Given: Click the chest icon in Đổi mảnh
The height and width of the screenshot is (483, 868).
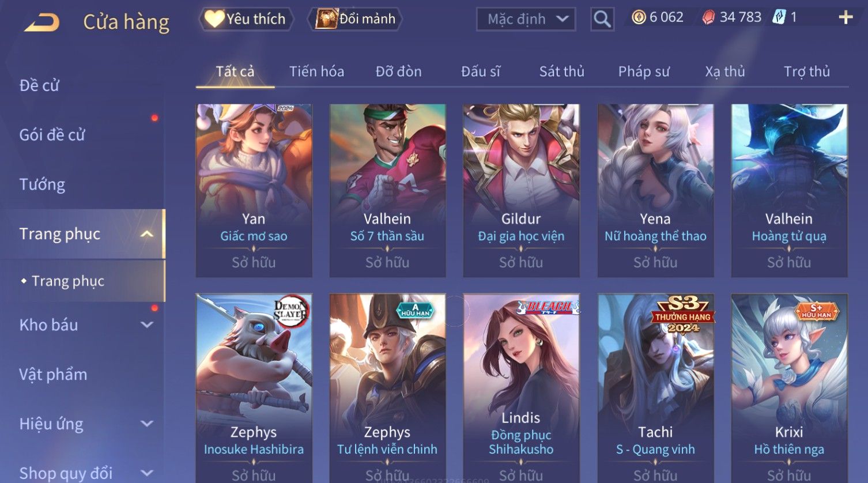Looking at the screenshot, I should pyautogui.click(x=326, y=19).
